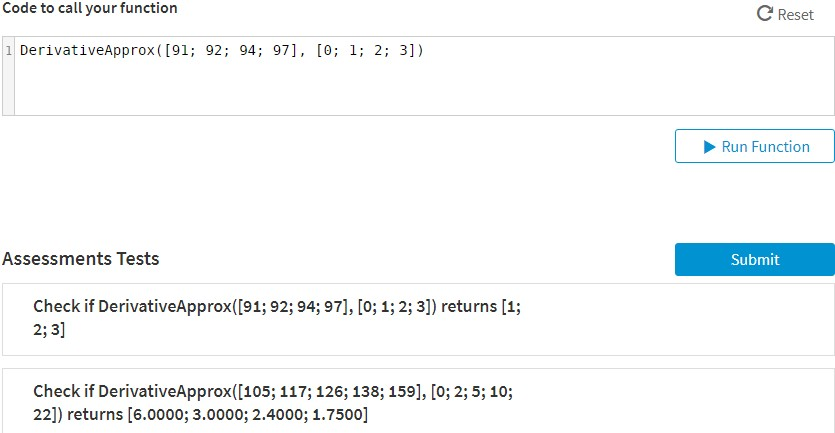Screen dimensions: 835x433
Task: Click the Reset text label
Action: tap(795, 15)
